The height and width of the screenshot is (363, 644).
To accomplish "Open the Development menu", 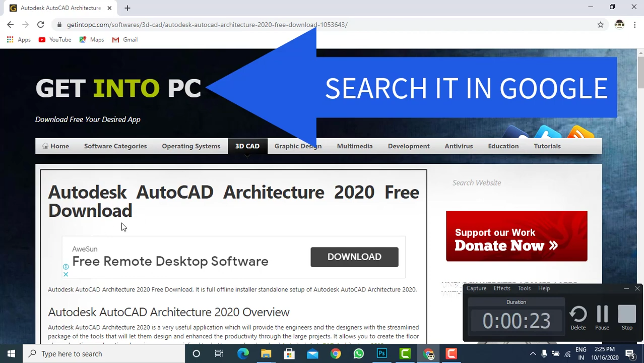I will pyautogui.click(x=409, y=146).
